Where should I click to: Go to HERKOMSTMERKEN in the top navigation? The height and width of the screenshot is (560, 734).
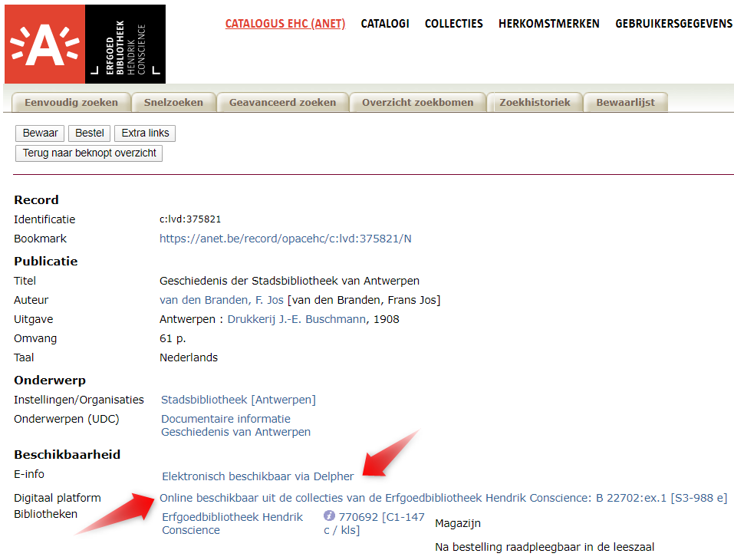click(x=548, y=24)
